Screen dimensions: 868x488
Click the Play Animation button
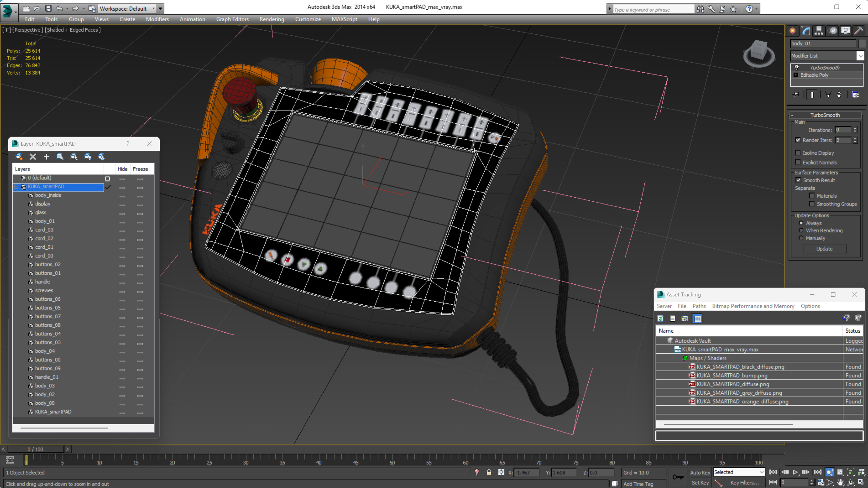coord(795,472)
